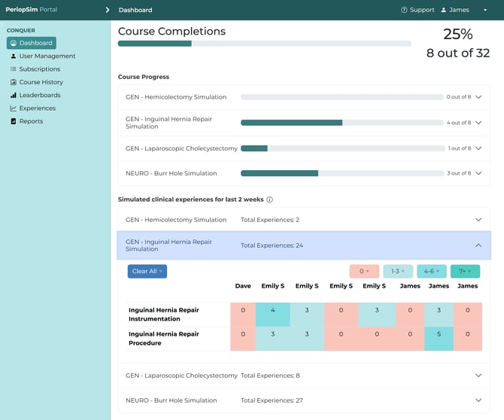Expand Burr Hole Simulation course progress row

pos(478,173)
